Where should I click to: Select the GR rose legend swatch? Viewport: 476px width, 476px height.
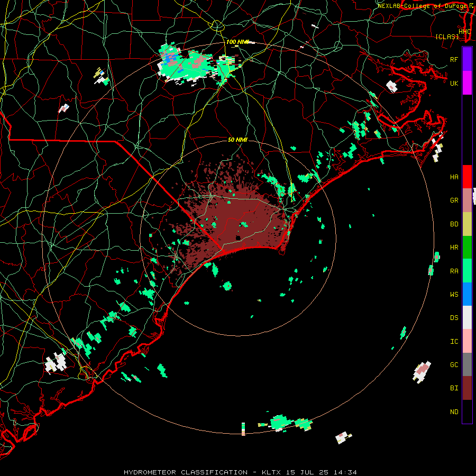[467, 200]
